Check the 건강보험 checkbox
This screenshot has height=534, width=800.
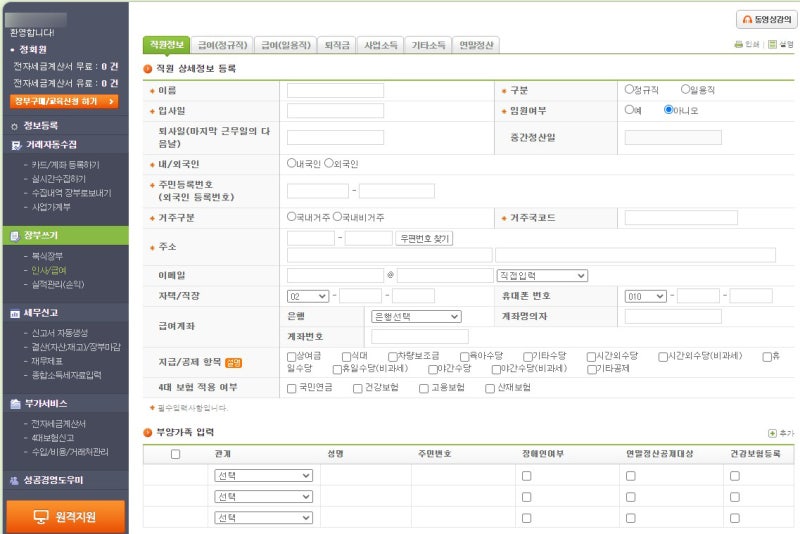(x=358, y=389)
